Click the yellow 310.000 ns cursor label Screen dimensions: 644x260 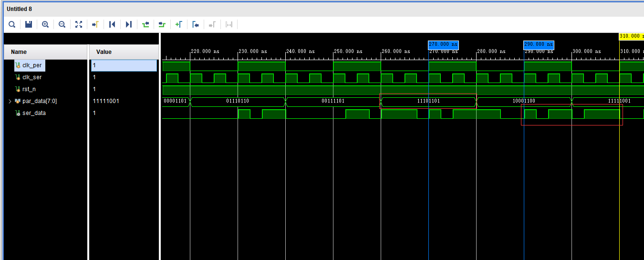tap(631, 36)
